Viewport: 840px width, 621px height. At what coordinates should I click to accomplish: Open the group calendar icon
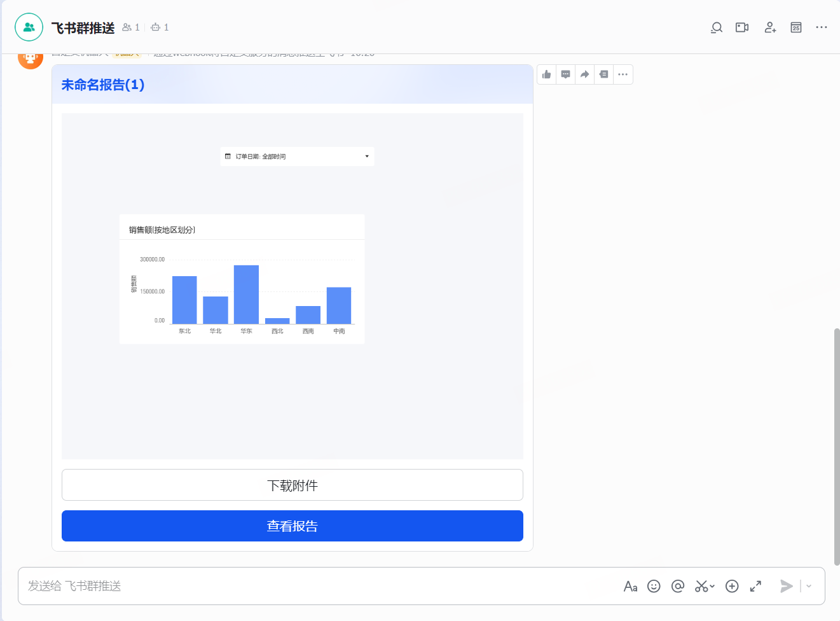796,27
